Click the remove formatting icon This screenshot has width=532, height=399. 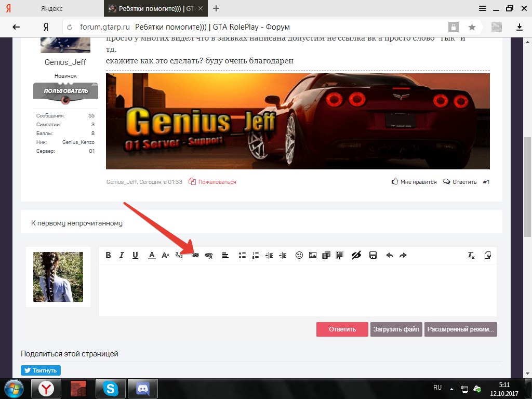[x=471, y=255]
